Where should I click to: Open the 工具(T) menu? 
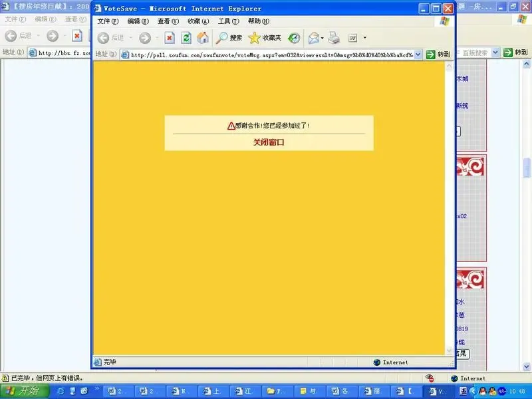[x=228, y=21]
